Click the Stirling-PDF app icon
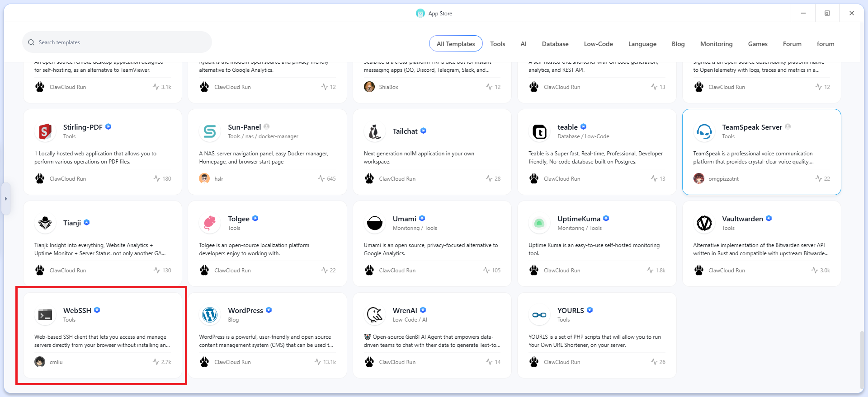The image size is (868, 397). pos(45,132)
